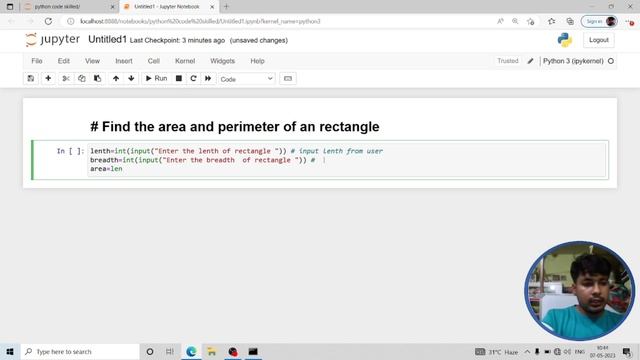The height and width of the screenshot is (360, 640).
Task: Open the notification center icon
Action: click(627, 351)
